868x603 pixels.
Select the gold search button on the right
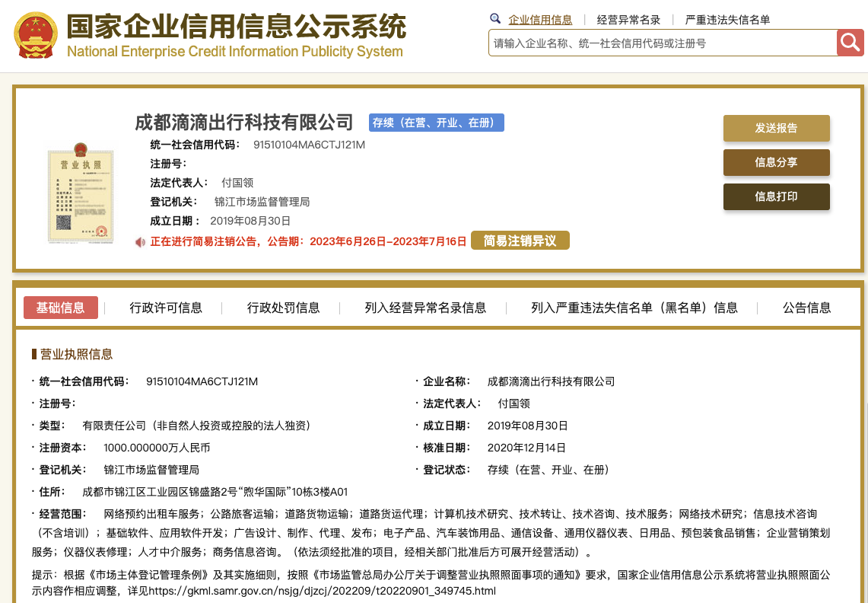[850, 43]
